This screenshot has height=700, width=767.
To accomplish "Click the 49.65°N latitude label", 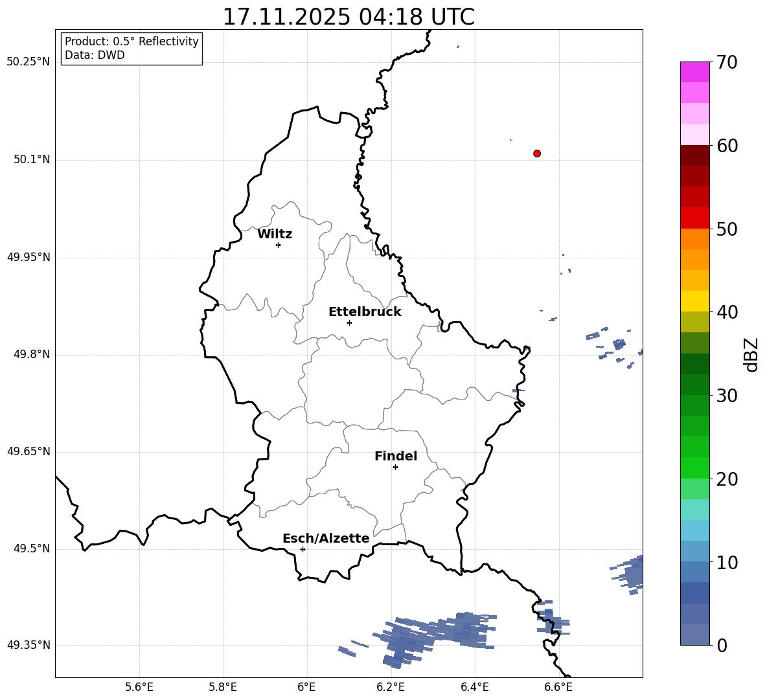I will (28, 451).
